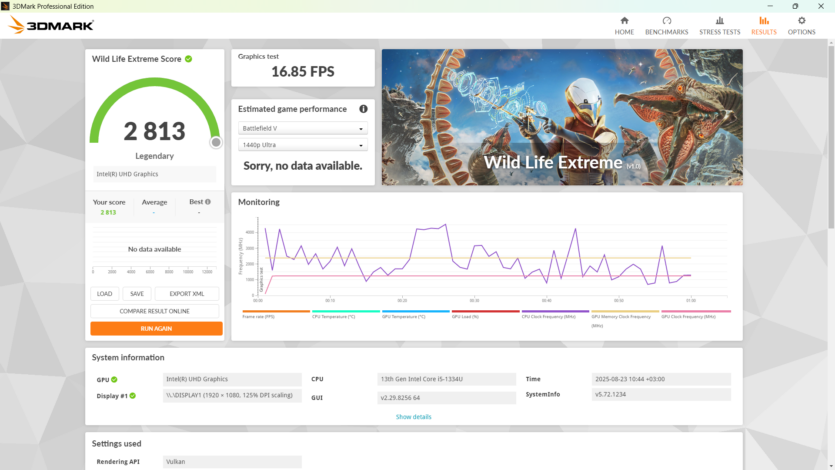The image size is (835, 470).
Task: Click green check icon beside GPU label
Action: click(114, 380)
